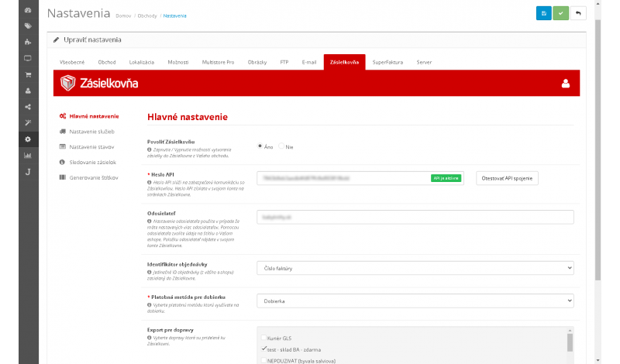Image resolution: width=620 pixels, height=364 pixels.
Task: Open the Extensions puzzle icon in sidebar
Action: tap(28, 42)
